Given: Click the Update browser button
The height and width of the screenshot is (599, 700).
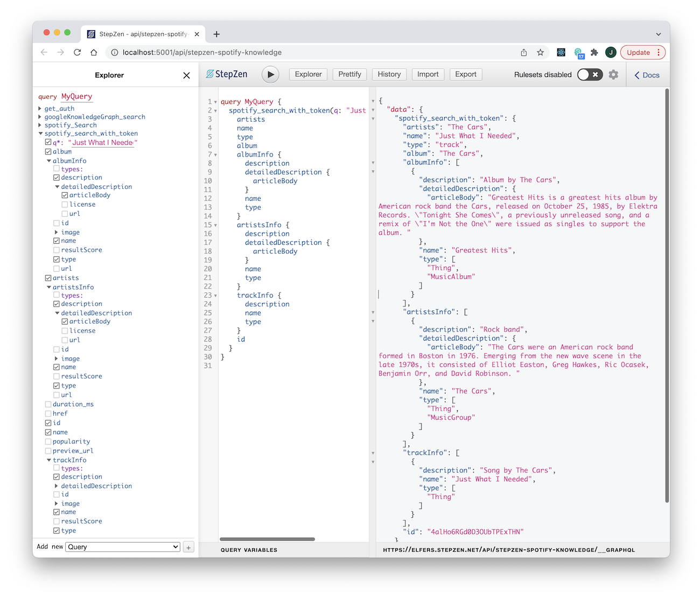Looking at the screenshot, I should pos(643,52).
